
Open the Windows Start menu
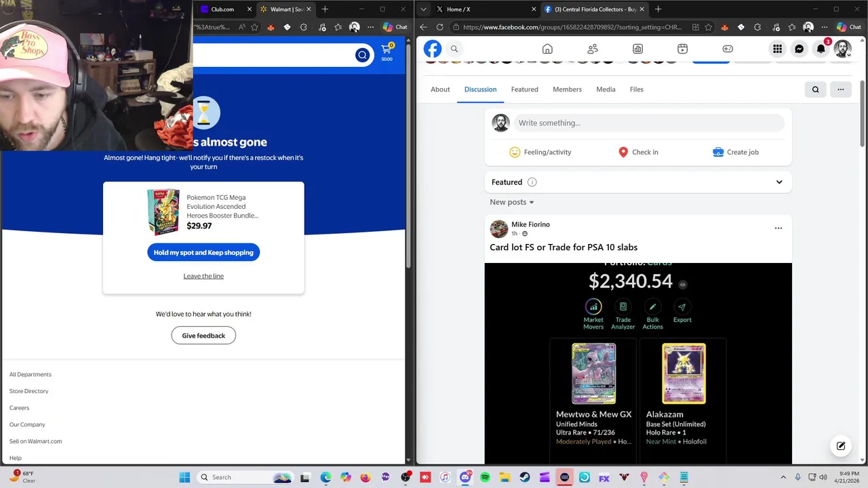pyautogui.click(x=184, y=477)
